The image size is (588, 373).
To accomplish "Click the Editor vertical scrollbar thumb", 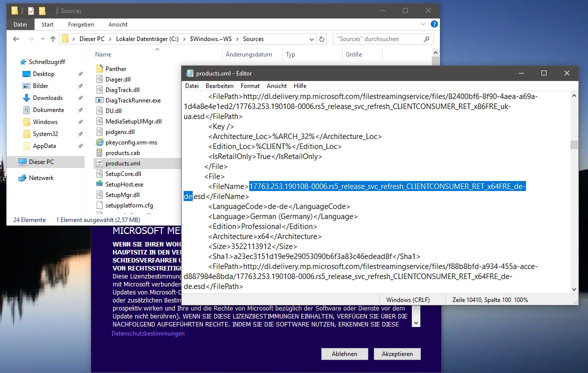I will 574,144.
